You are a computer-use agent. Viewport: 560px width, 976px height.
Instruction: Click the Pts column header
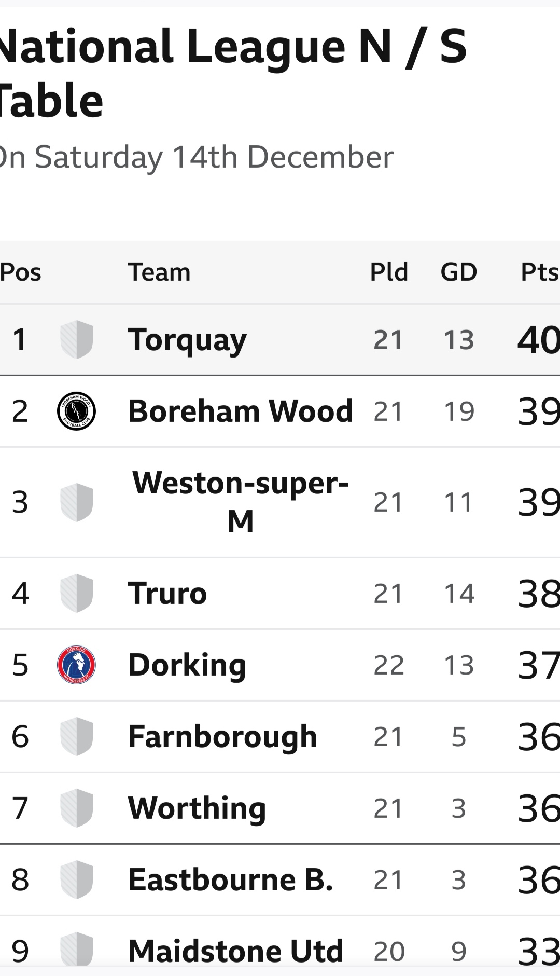(540, 272)
